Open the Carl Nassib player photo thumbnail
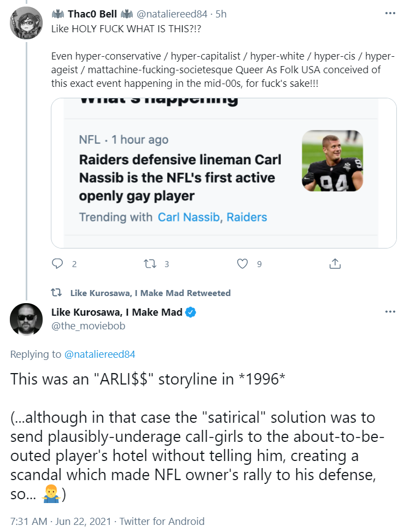404x532 pixels. point(332,161)
